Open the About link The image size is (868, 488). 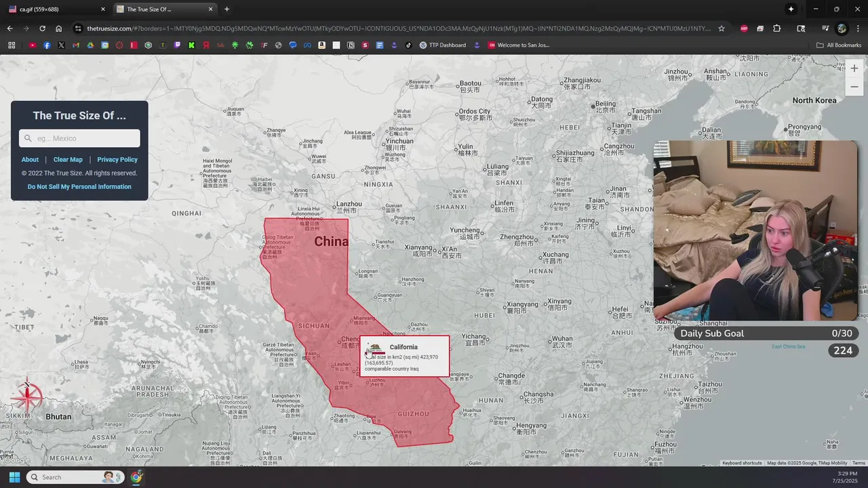click(30, 159)
